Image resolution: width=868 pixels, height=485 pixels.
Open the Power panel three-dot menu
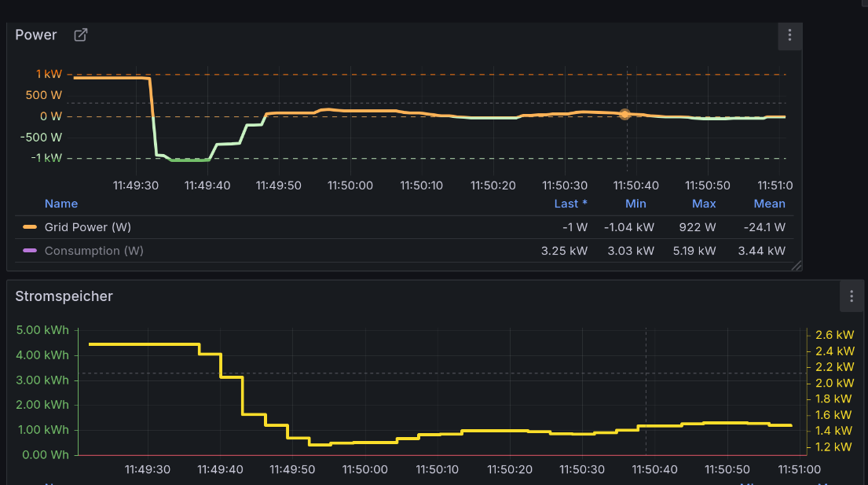[789, 35]
